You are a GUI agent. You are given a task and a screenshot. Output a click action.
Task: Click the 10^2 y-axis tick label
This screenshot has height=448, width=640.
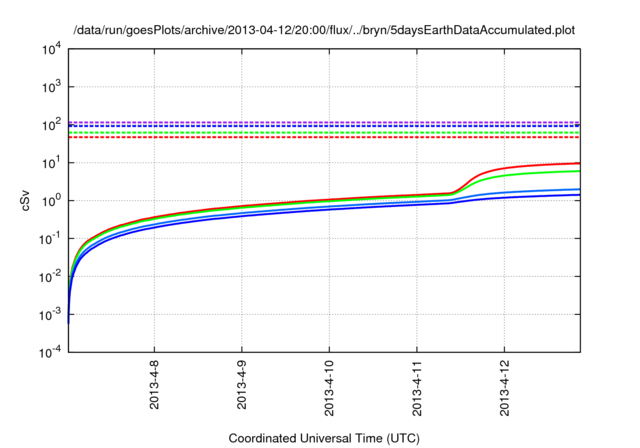coord(52,125)
